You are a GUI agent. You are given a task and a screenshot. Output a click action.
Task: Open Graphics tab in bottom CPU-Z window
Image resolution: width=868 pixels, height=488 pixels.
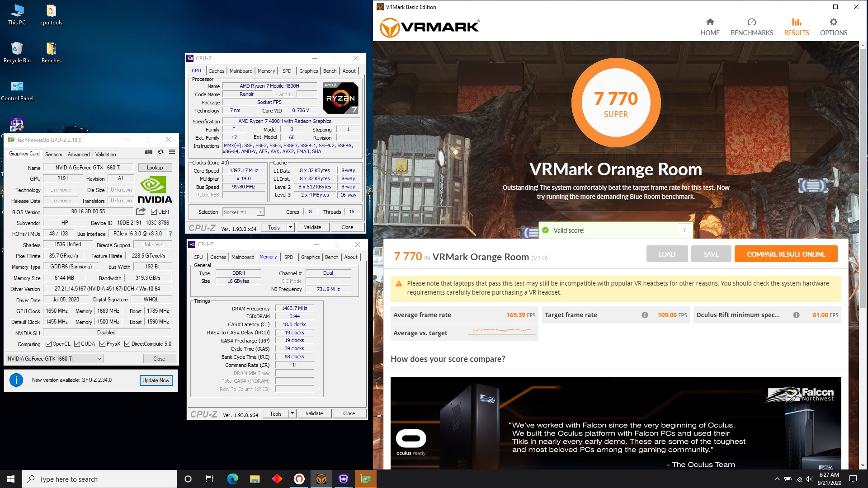click(311, 257)
